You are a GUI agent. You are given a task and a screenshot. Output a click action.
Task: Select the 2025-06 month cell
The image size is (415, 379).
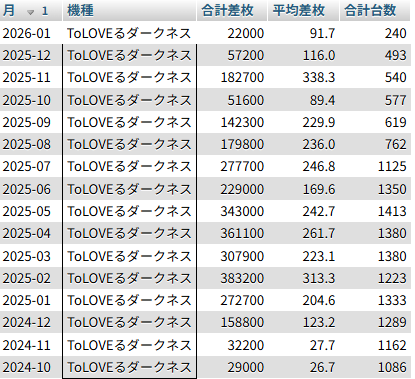pyautogui.click(x=31, y=189)
